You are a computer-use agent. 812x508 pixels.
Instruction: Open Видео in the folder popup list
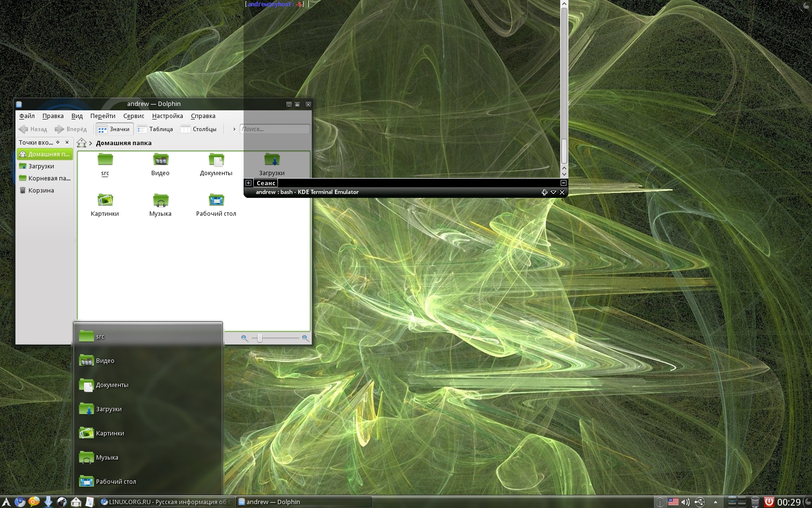pos(148,360)
